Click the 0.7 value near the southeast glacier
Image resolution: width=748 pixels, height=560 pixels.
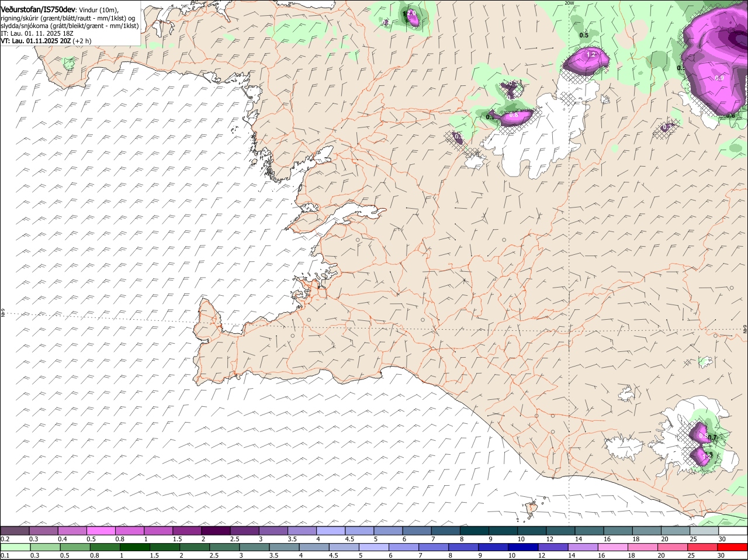point(712,437)
